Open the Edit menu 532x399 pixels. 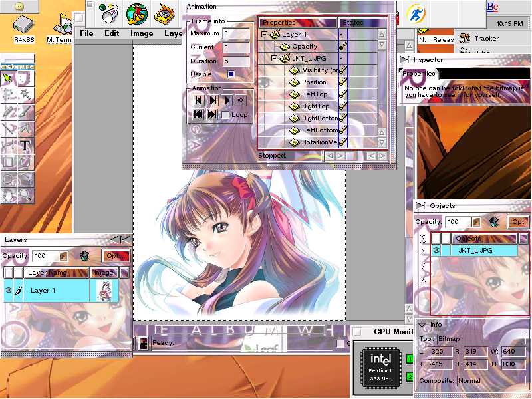click(x=112, y=33)
